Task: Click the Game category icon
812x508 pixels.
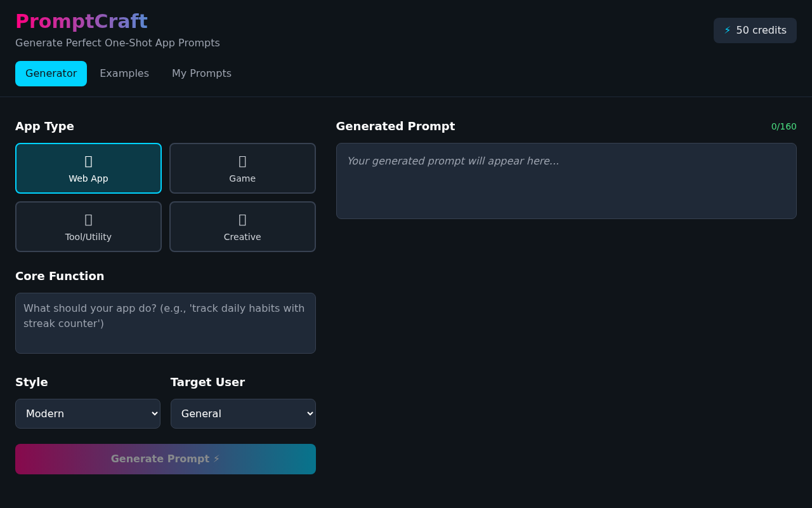Action: (x=242, y=161)
